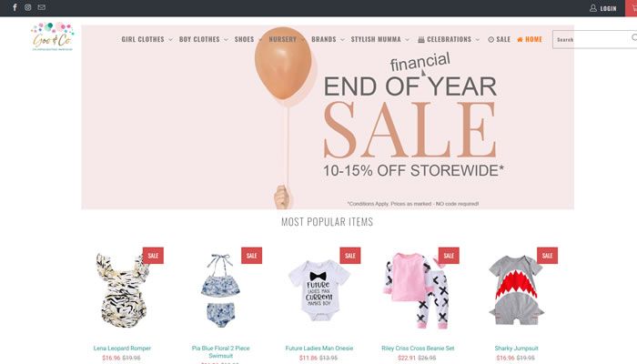
Task: Click the user Login icon
Action: 593,8
